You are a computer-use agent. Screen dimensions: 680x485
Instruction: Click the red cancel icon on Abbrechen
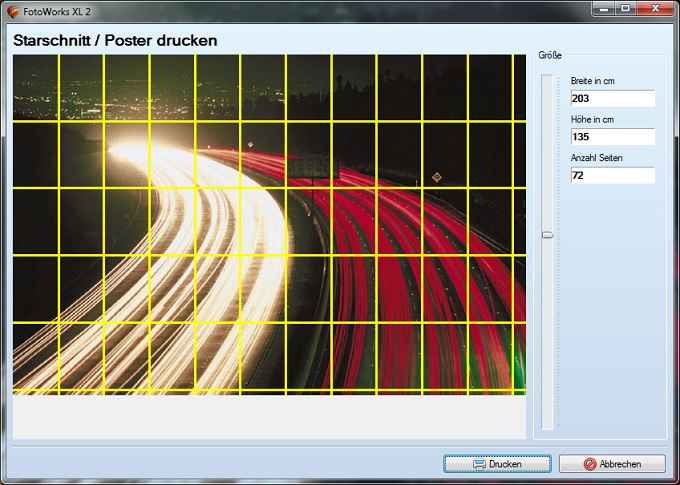click(x=590, y=464)
